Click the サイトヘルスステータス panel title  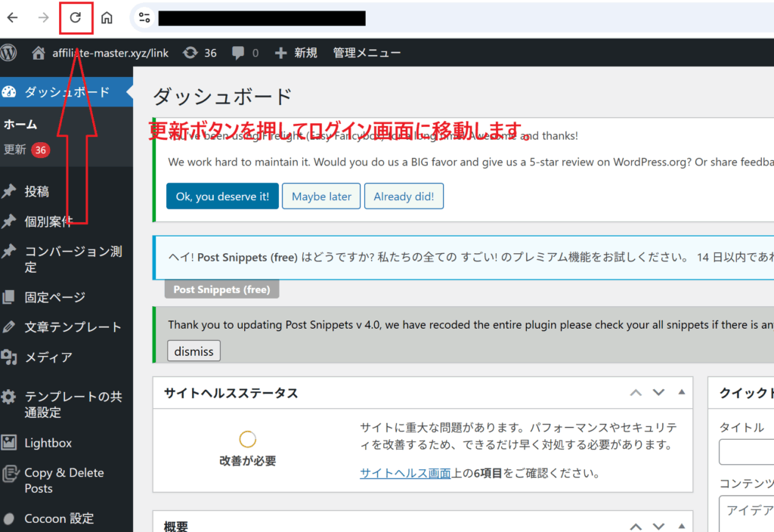(231, 393)
